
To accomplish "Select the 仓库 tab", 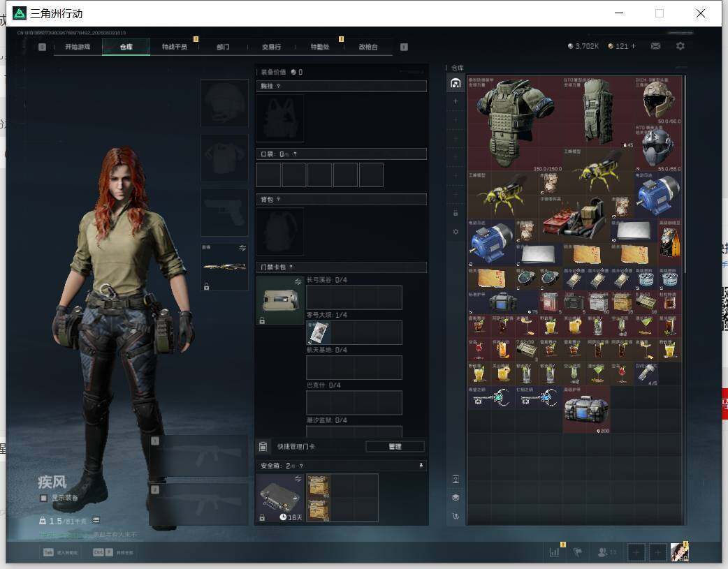I will (x=126, y=47).
